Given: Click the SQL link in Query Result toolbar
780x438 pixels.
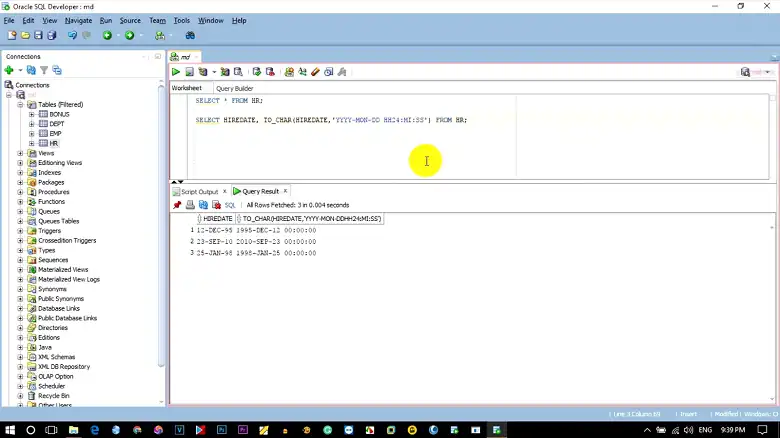Looking at the screenshot, I should 230,205.
